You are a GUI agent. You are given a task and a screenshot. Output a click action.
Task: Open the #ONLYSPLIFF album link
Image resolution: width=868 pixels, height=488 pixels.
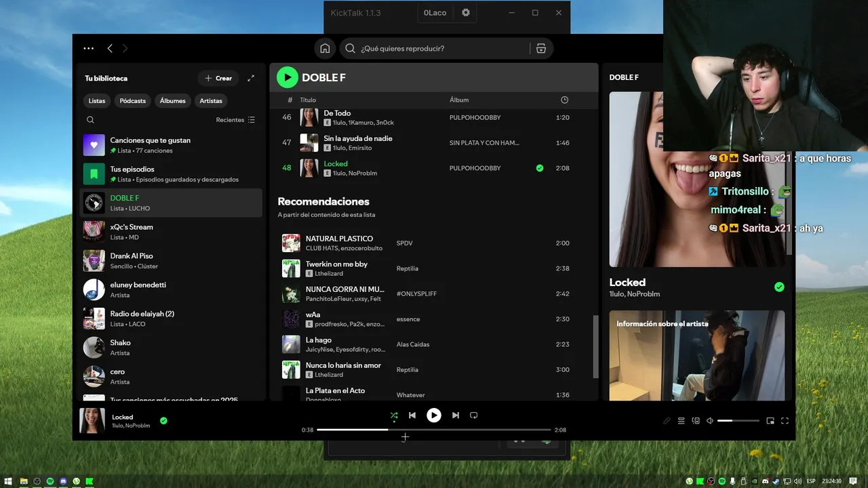(x=416, y=293)
